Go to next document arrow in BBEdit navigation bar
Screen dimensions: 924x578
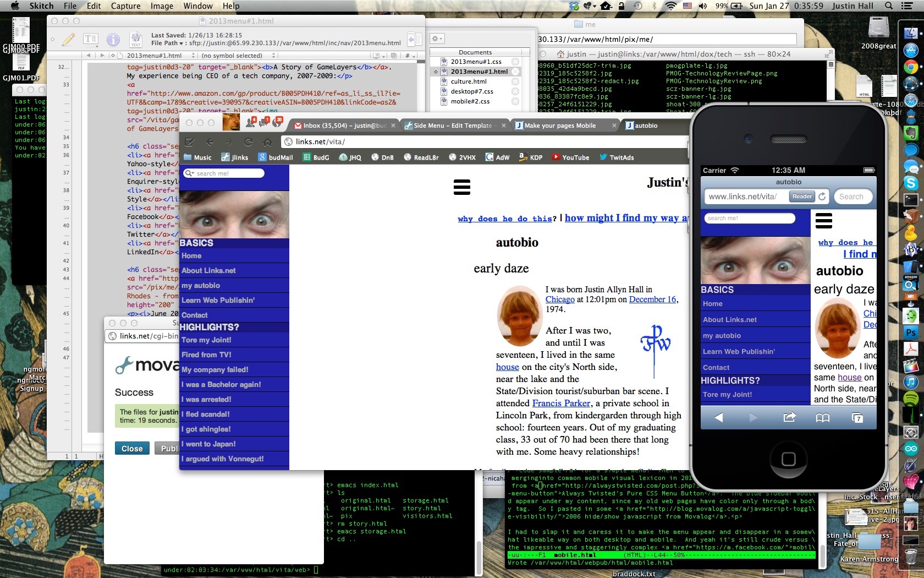(x=102, y=56)
